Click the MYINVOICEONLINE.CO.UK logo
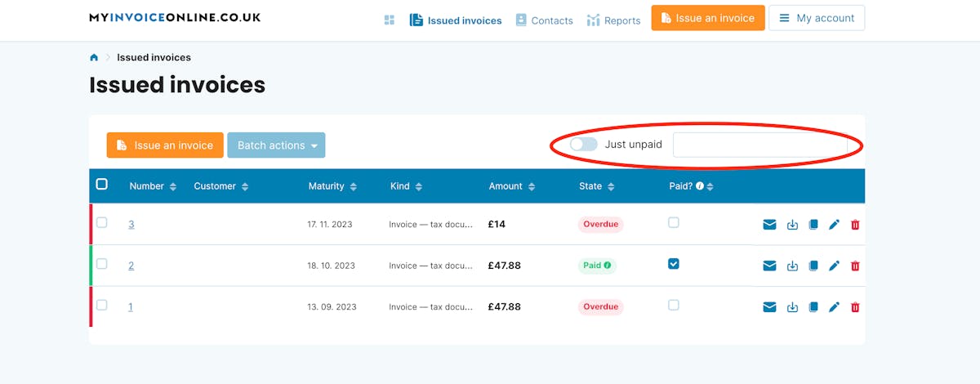The height and width of the screenshot is (384, 980). pyautogui.click(x=175, y=17)
